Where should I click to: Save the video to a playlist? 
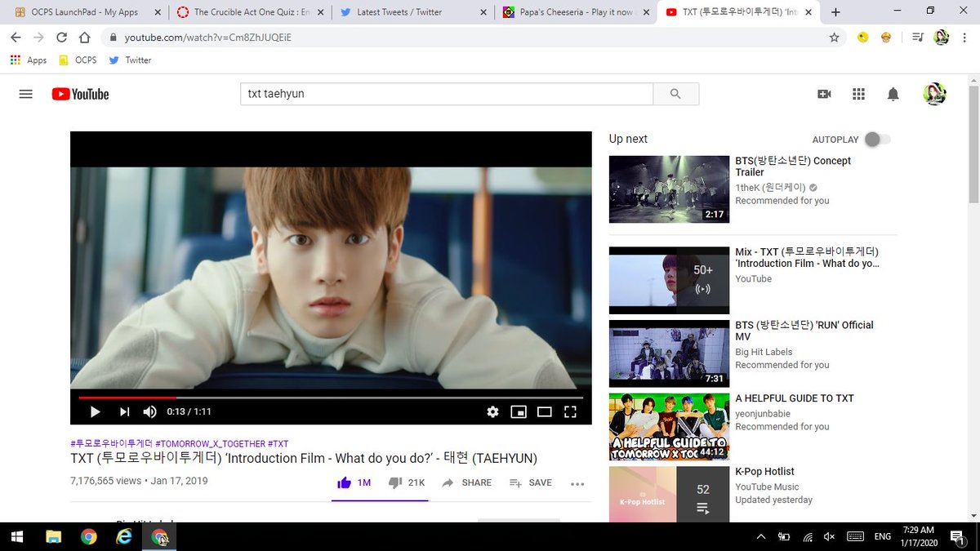531,482
